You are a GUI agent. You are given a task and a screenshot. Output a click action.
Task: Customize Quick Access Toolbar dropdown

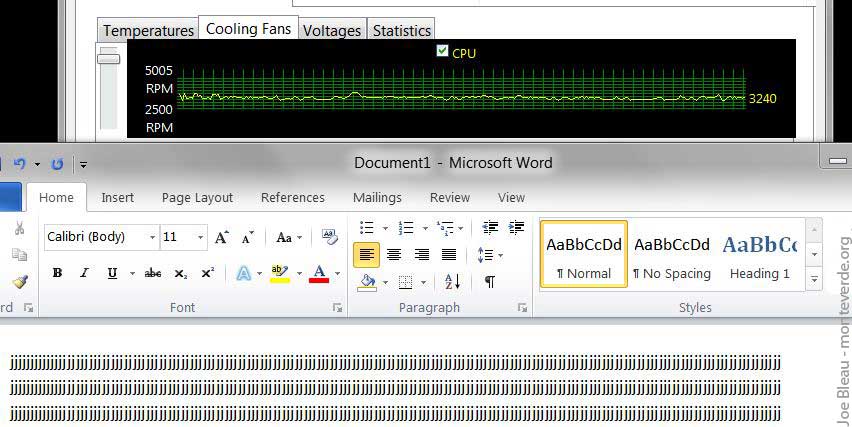pos(83,164)
